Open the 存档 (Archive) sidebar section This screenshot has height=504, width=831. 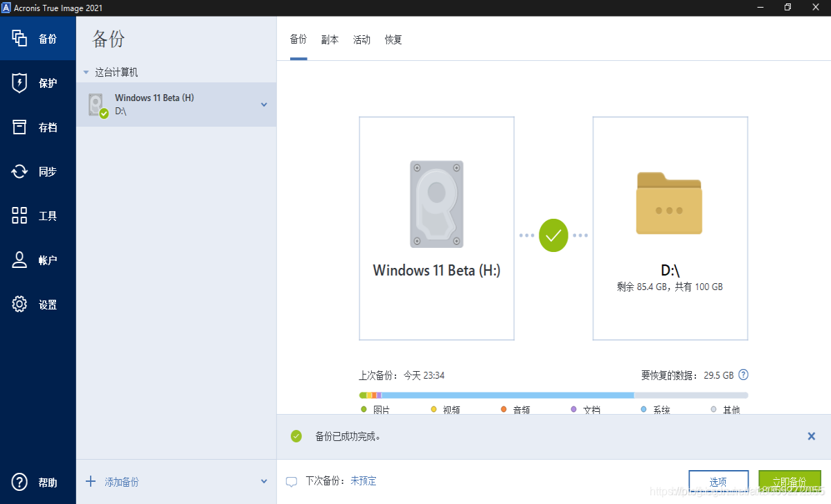pos(37,127)
